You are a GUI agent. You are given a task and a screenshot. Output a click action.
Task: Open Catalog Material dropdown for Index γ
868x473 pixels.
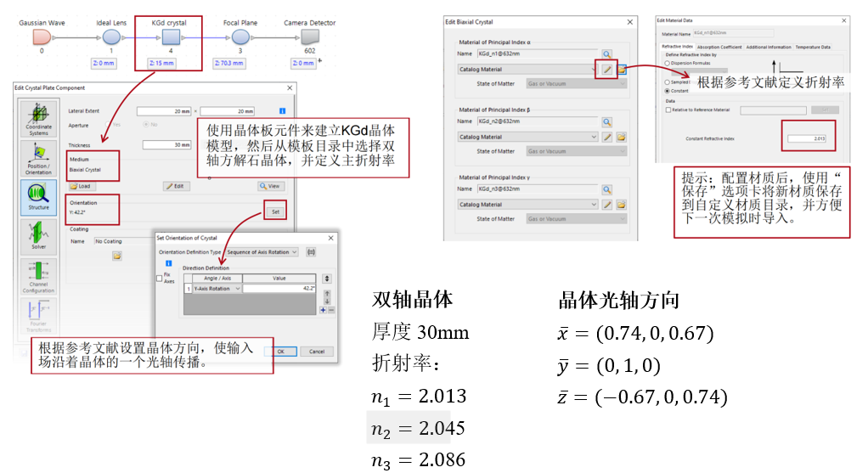tap(527, 204)
